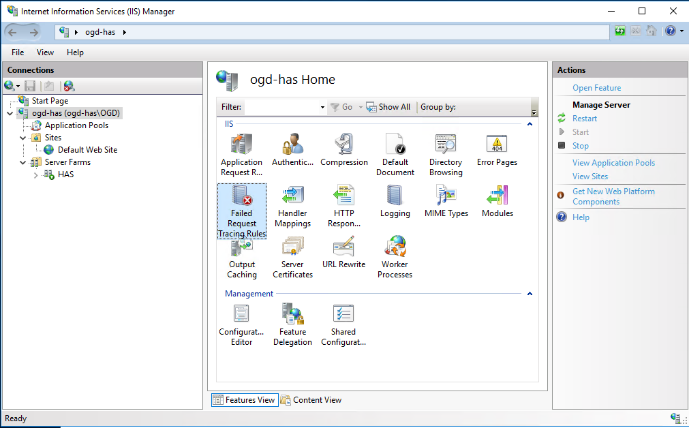Open Output Caching feature

pyautogui.click(x=241, y=259)
